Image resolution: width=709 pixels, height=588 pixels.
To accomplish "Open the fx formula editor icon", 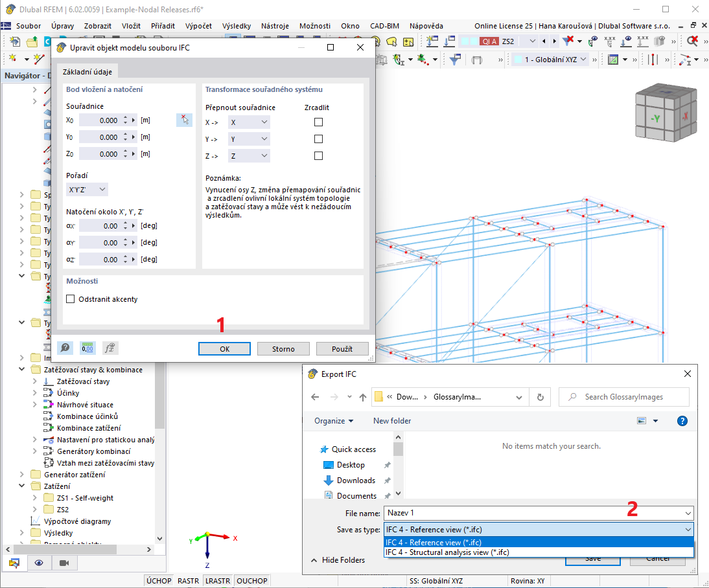I will pyautogui.click(x=110, y=348).
